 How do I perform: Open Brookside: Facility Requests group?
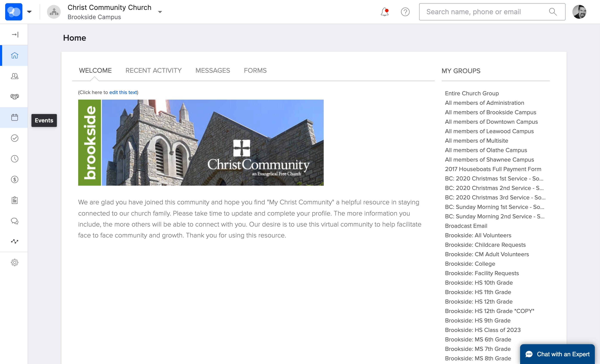click(482, 273)
